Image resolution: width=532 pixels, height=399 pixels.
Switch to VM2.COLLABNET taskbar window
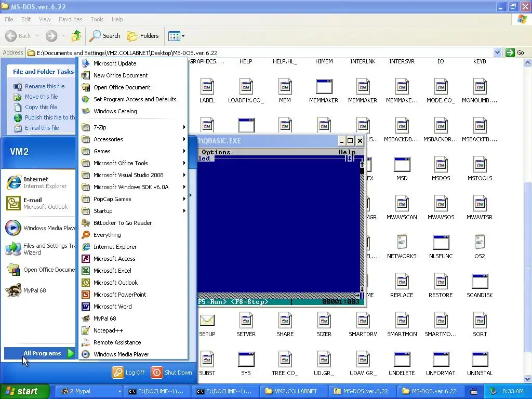pyautogui.click(x=293, y=391)
